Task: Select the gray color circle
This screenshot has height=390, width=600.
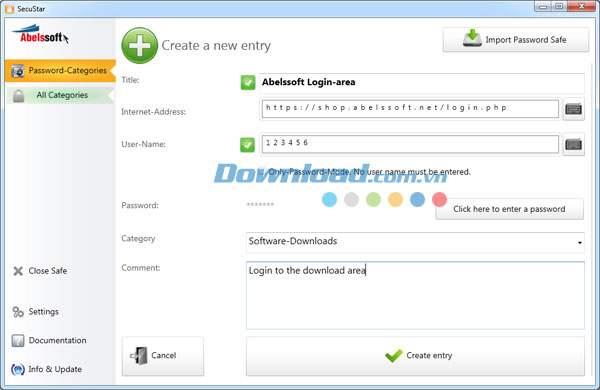Action: click(x=351, y=199)
